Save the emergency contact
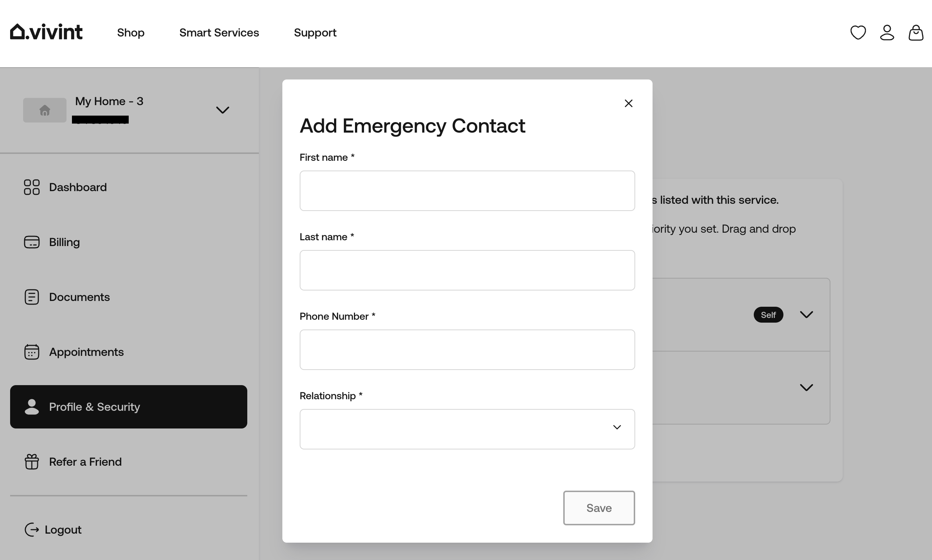Viewport: 932px width, 560px height. [599, 508]
